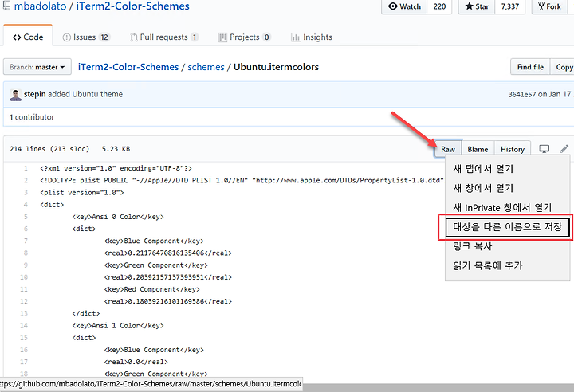574x392 pixels.
Task: Click line number 14 in the code
Action: (x=24, y=325)
